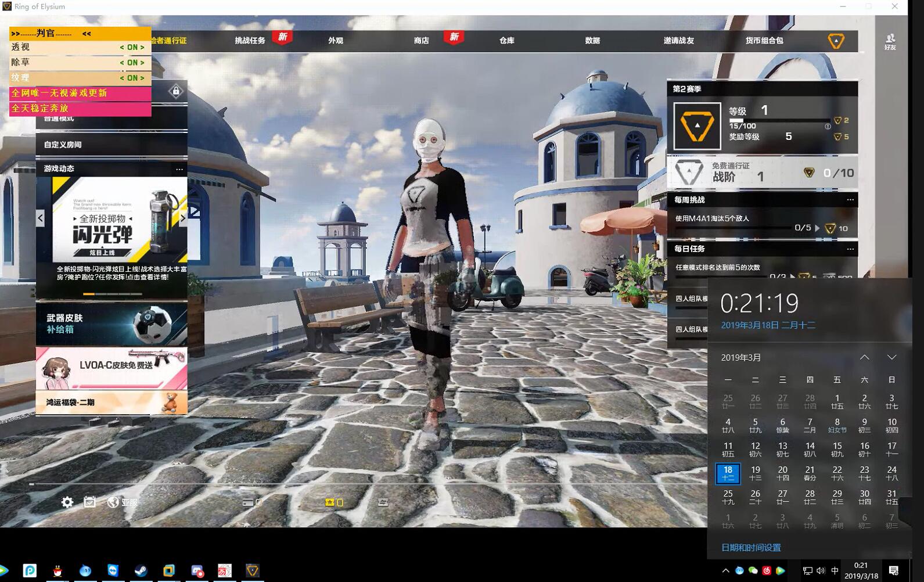Open the LVOA-C皮肤免费送 banner
This screenshot has width=924, height=582.
(112, 368)
